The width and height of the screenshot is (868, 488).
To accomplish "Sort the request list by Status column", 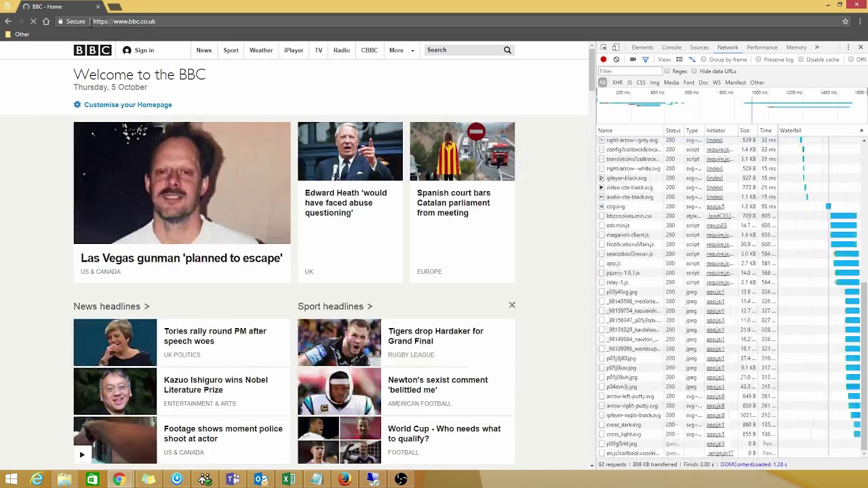I will tap(673, 131).
